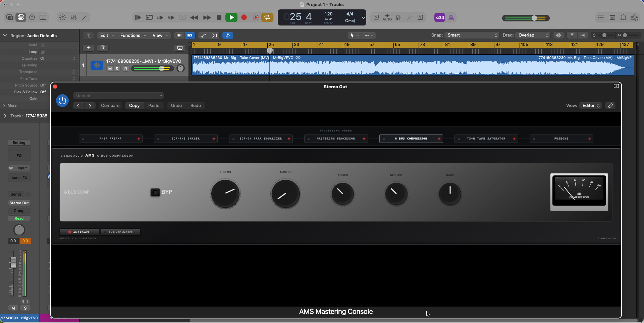The image size is (644, 323).
Task: Open Quick Help question mark icon
Action: pos(32,17)
